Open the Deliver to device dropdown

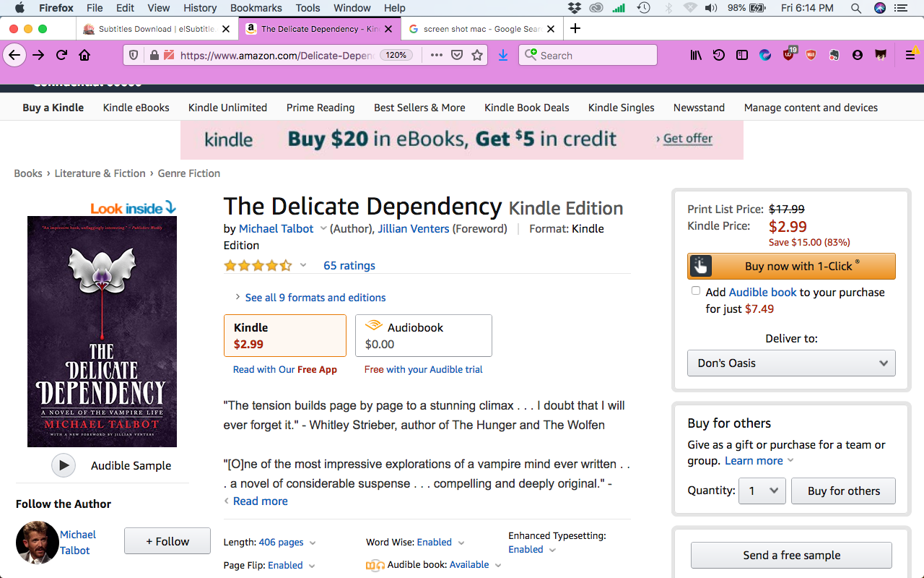tap(791, 363)
